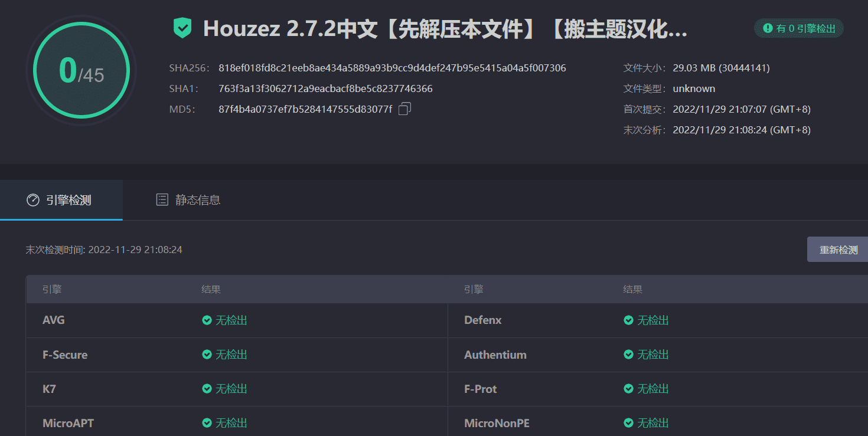Viewport: 868px width, 436px height.
Task: Click 无检出 result text for MicroNonPE
Action: [x=653, y=423]
